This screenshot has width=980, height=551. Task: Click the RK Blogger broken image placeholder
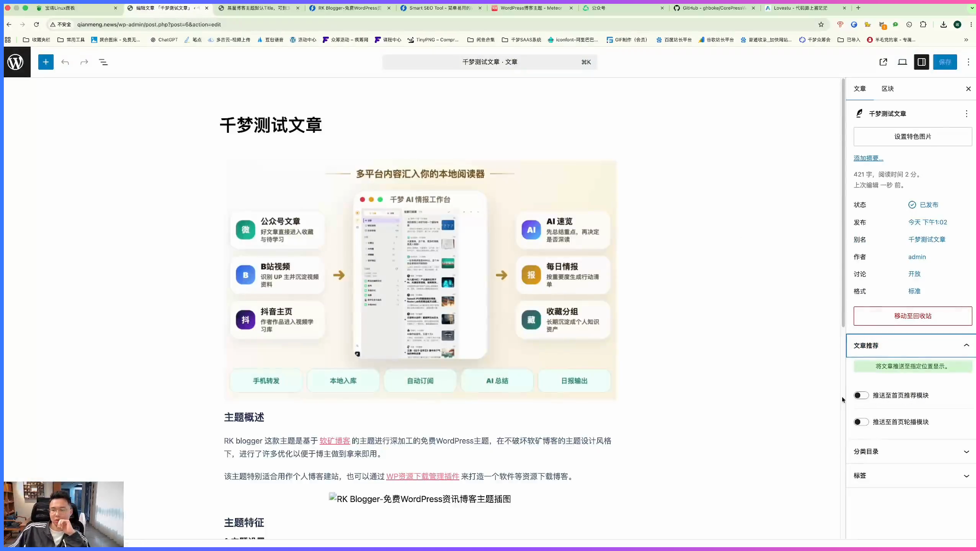(x=420, y=499)
